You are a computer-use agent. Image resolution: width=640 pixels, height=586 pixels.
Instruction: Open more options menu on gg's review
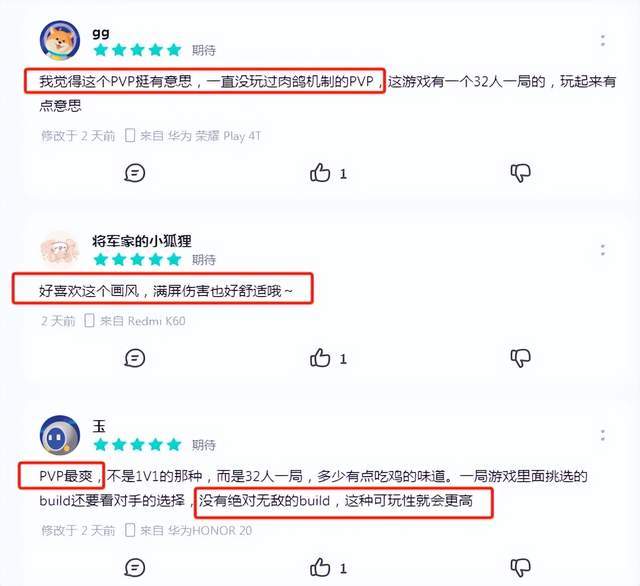tap(603, 40)
